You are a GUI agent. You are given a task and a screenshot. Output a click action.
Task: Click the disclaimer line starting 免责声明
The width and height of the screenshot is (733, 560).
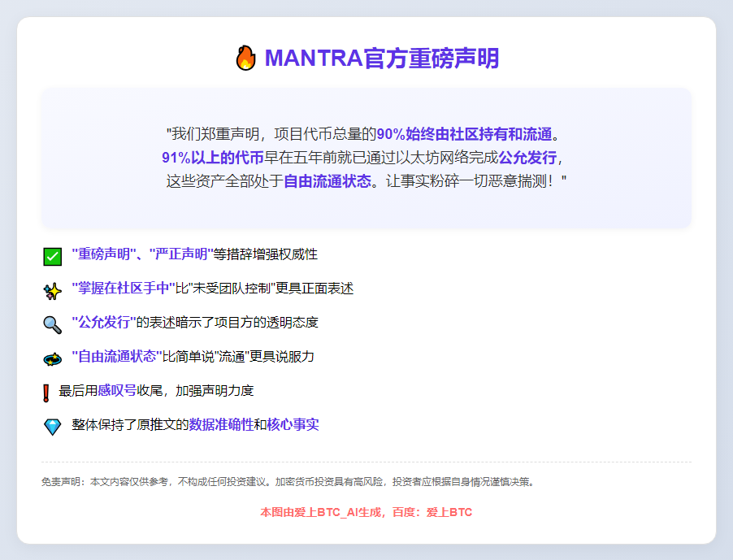288,481
